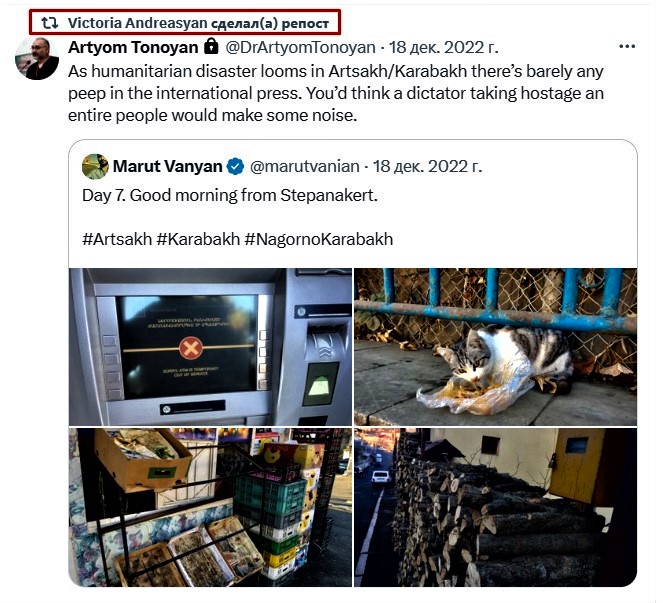Open the #NagornoKarabakh hashtag
The width and height of the screenshot is (663, 603).
(x=319, y=239)
